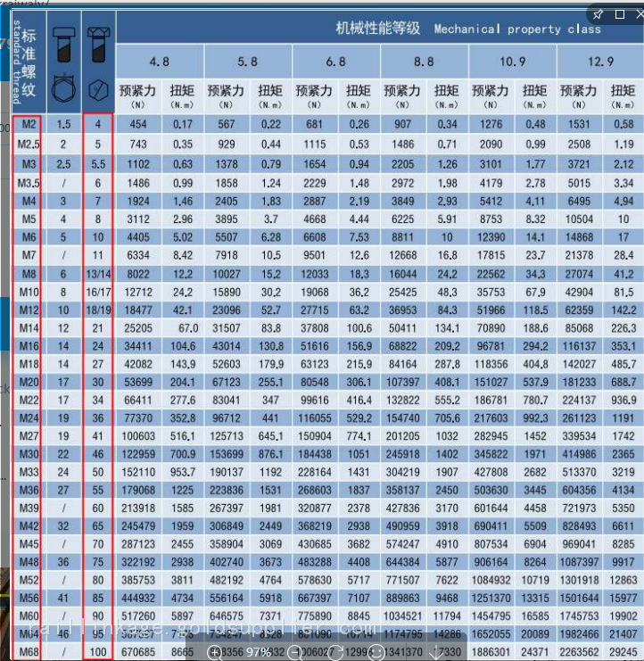
Task: Click the M36 thread size row label
Action: point(29,489)
